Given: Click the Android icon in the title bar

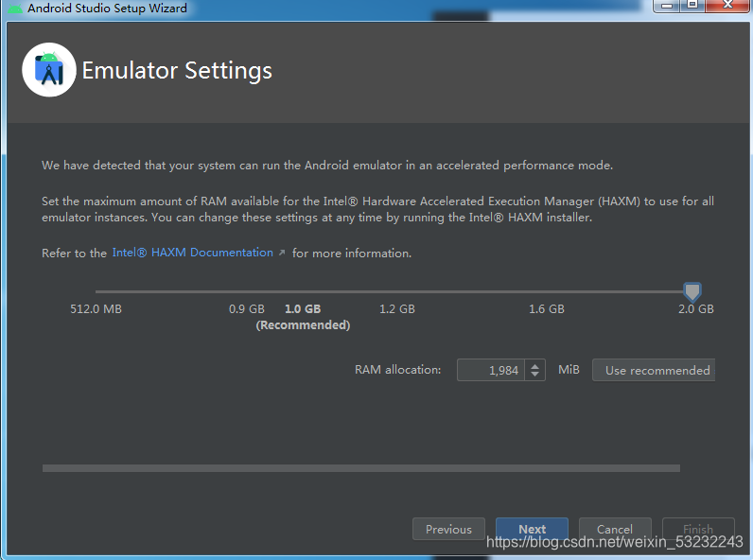Looking at the screenshot, I should (14, 9).
